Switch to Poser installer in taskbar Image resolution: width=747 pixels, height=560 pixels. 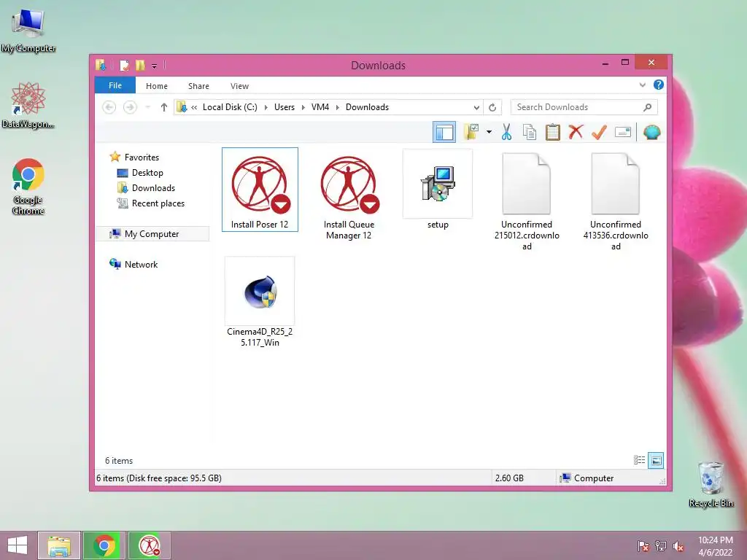(149, 545)
